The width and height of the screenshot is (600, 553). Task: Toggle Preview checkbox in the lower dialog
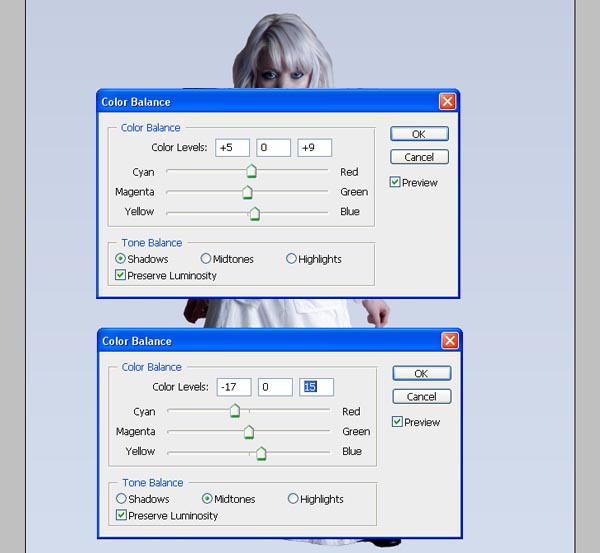pyautogui.click(x=397, y=422)
